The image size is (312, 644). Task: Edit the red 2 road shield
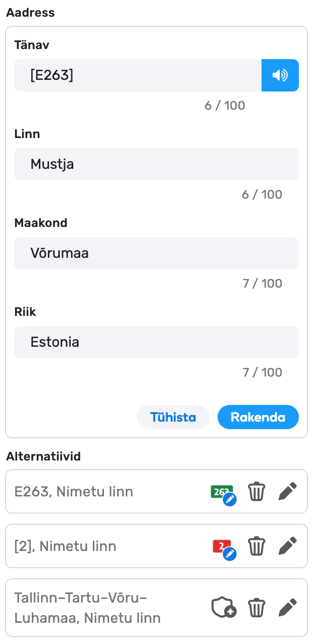(223, 547)
